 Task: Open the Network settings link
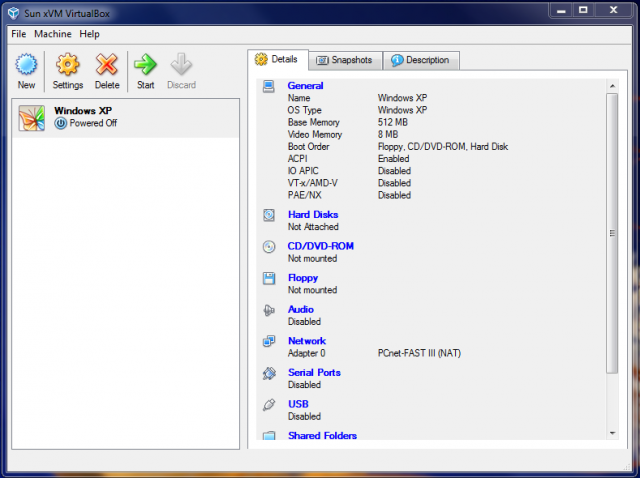pyautogui.click(x=307, y=341)
